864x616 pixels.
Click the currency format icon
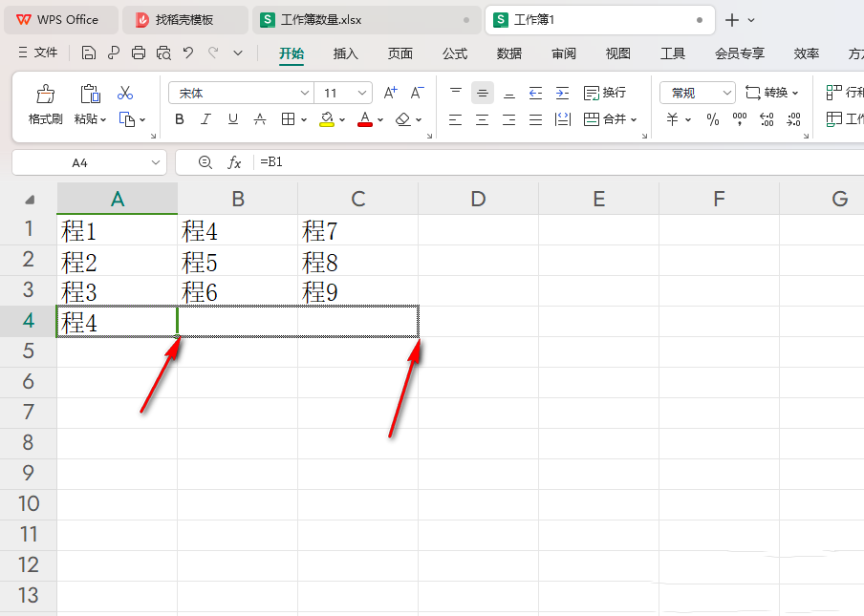point(673,119)
